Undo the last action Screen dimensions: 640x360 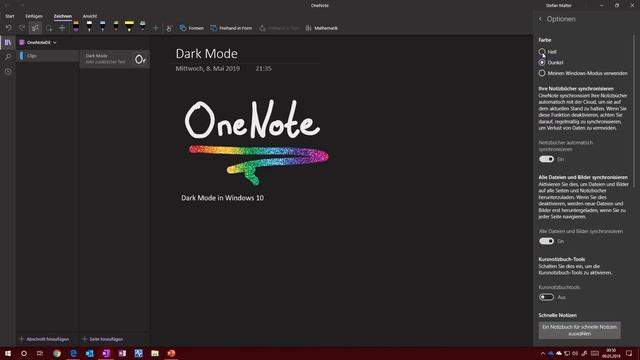coord(9,28)
